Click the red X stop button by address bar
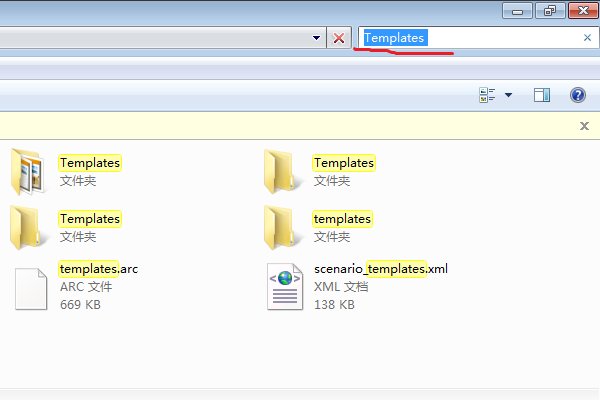 pos(339,38)
